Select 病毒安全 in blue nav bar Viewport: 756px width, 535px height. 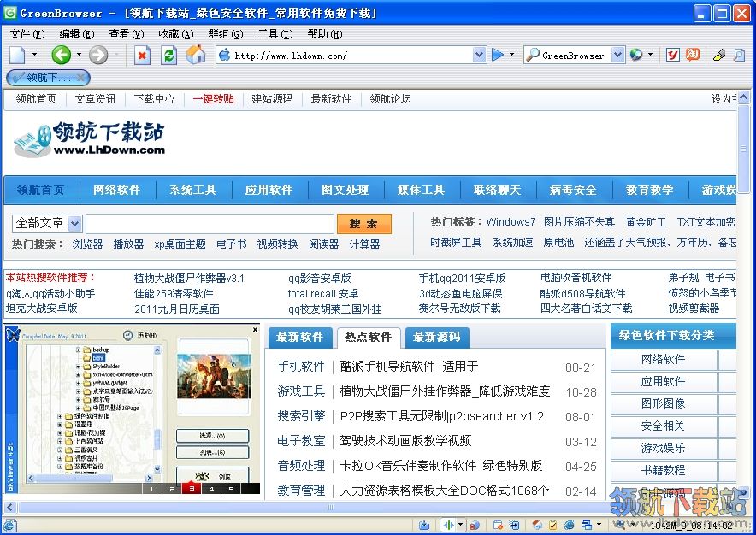573,190
